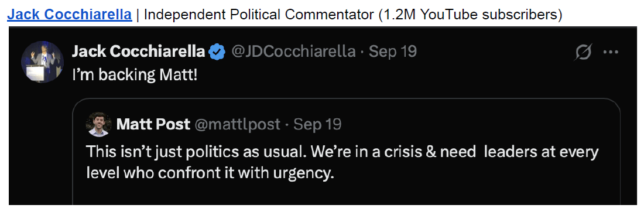Click the "1.2M YouTube subscribers" text
The width and height of the screenshot is (644, 215).
[x=468, y=15]
